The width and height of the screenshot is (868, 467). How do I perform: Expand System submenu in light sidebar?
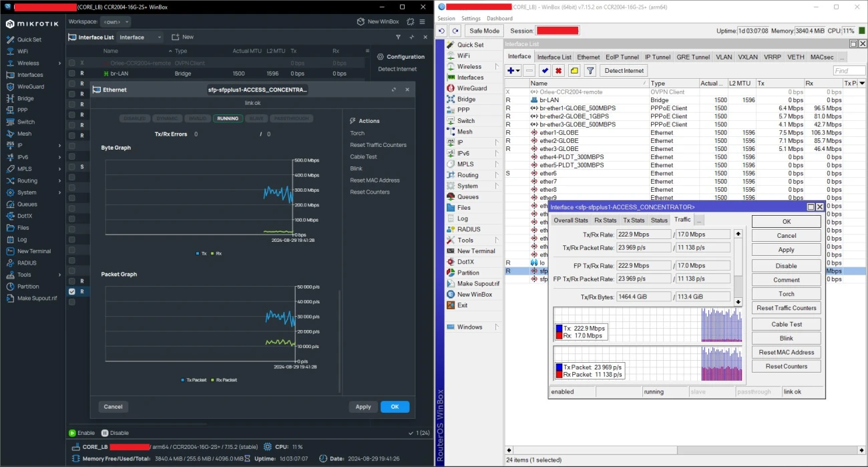496,186
